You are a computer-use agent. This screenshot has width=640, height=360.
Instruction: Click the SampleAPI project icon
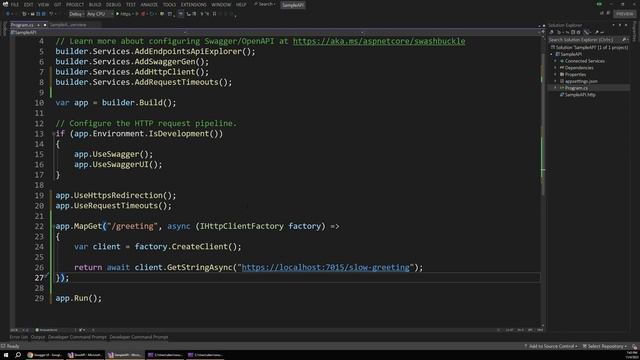point(557,54)
